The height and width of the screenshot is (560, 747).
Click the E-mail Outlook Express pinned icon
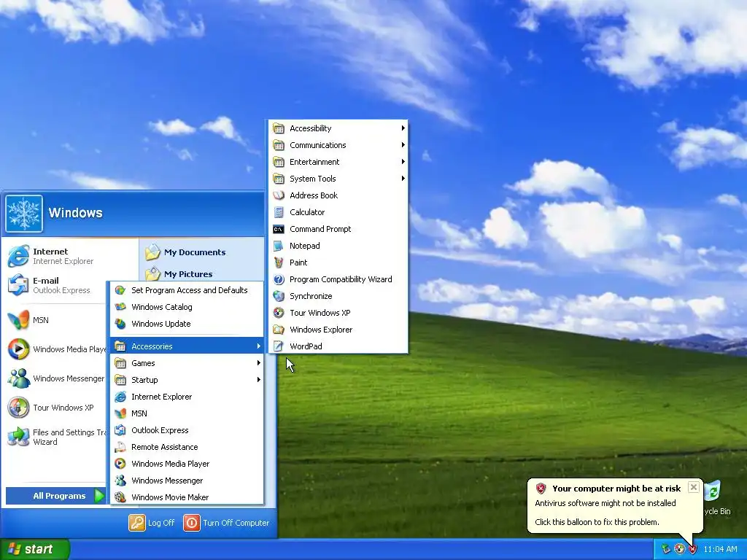click(x=18, y=285)
